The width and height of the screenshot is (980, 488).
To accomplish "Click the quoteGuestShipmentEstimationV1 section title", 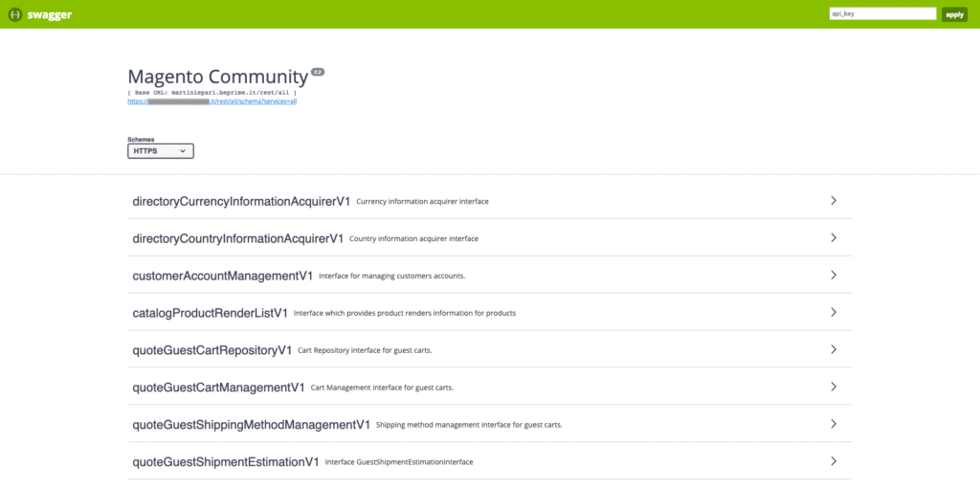I will pyautogui.click(x=226, y=462).
